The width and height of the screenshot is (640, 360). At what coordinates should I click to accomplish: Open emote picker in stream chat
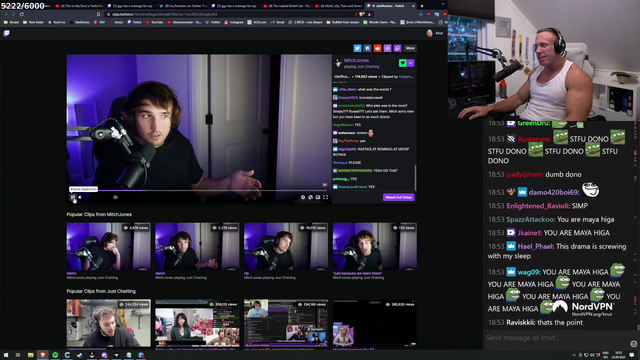pyautogui.click(x=633, y=344)
